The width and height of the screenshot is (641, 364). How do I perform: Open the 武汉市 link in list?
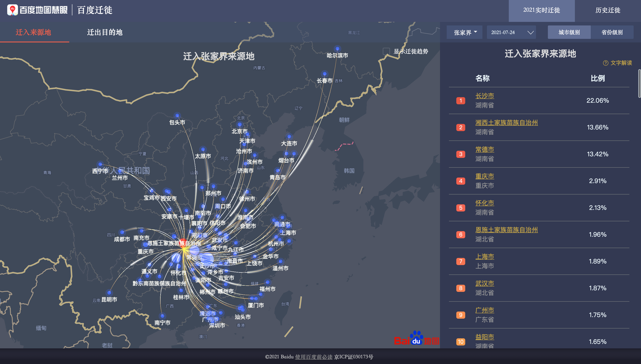click(x=484, y=283)
